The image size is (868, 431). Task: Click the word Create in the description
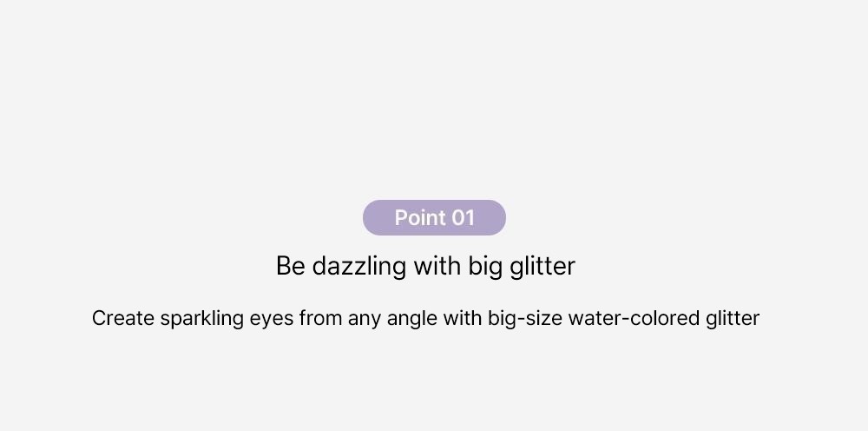(x=123, y=319)
